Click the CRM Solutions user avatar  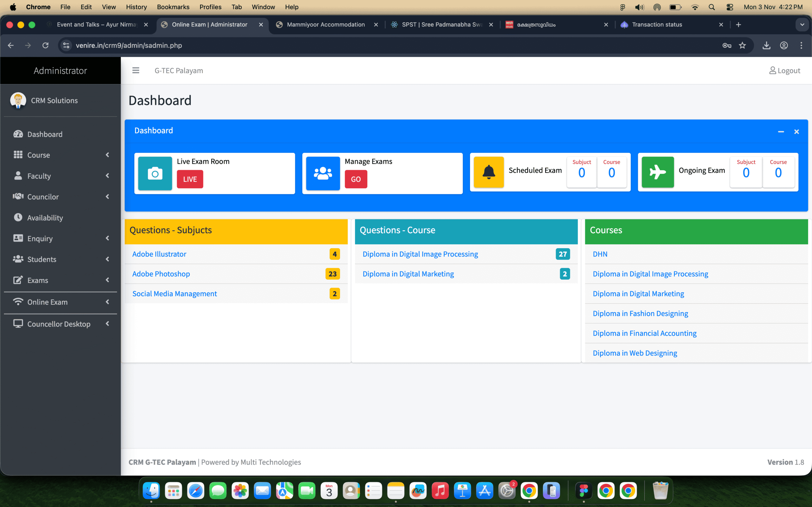coord(18,100)
